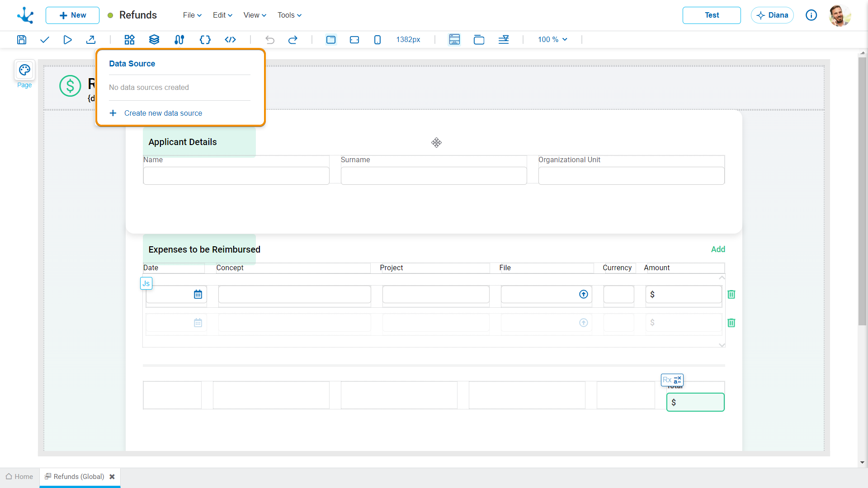Open the layers stack icon
The image size is (868, 488).
(x=154, y=40)
